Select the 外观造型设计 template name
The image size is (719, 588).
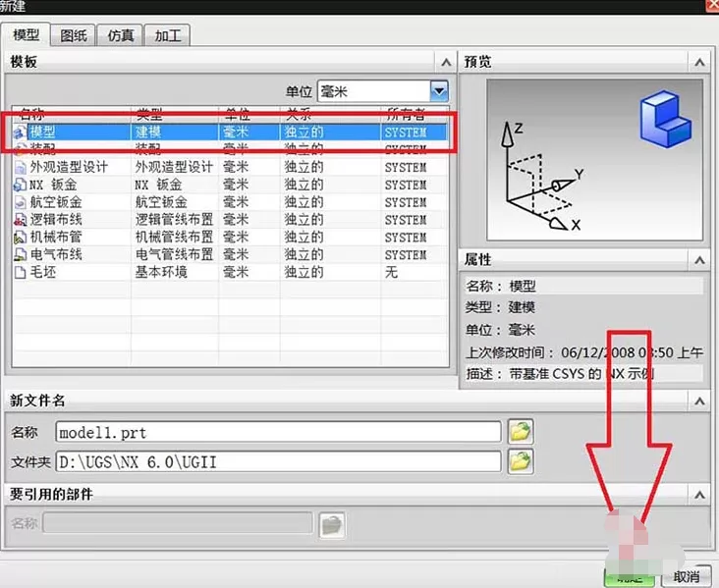pyautogui.click(x=69, y=167)
